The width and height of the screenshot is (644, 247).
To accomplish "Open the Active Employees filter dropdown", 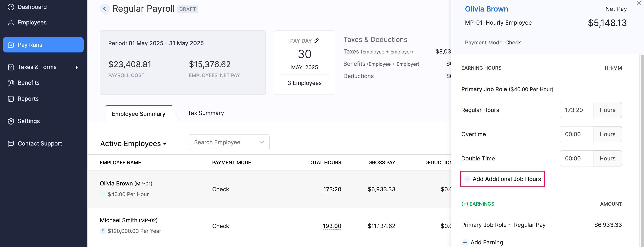I will pos(133,144).
